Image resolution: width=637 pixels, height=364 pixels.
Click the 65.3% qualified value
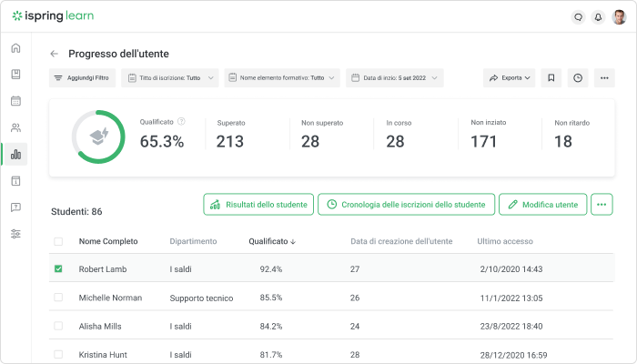(162, 141)
